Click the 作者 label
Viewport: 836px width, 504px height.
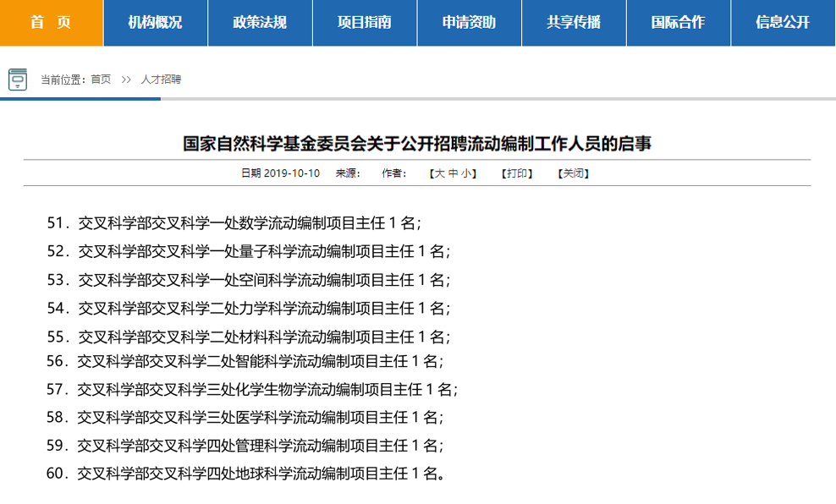394,173
